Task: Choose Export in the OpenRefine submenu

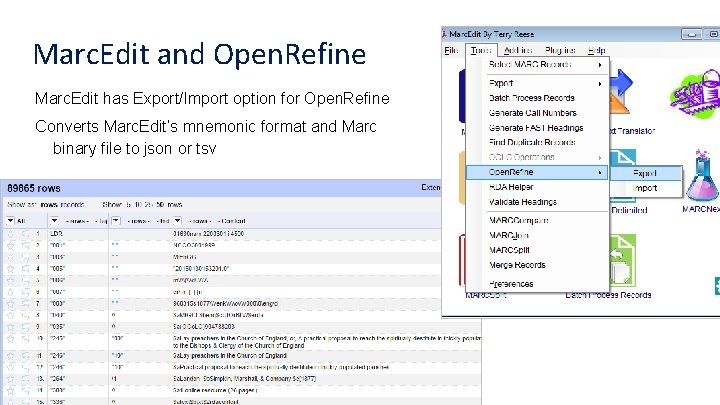Action: point(645,173)
